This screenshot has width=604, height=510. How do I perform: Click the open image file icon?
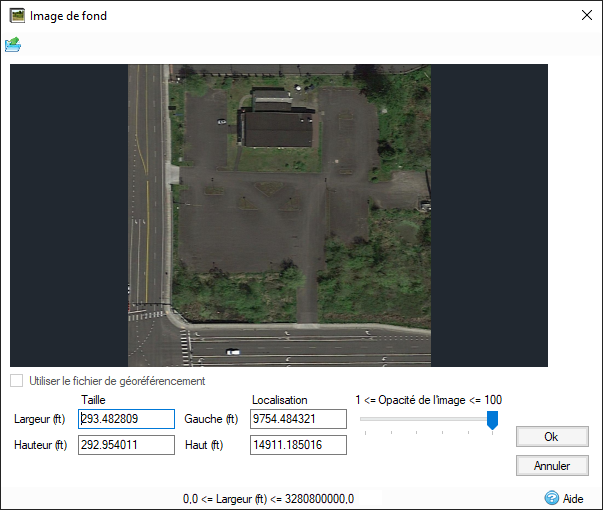click(13, 45)
